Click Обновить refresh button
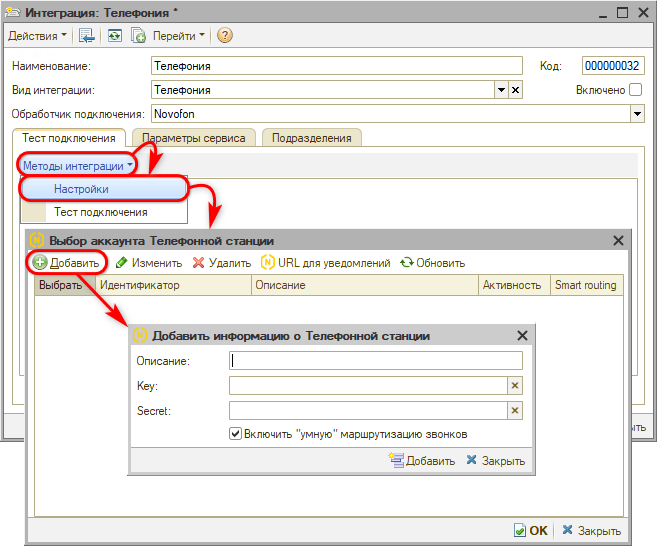The height and width of the screenshot is (546, 657). click(x=432, y=263)
